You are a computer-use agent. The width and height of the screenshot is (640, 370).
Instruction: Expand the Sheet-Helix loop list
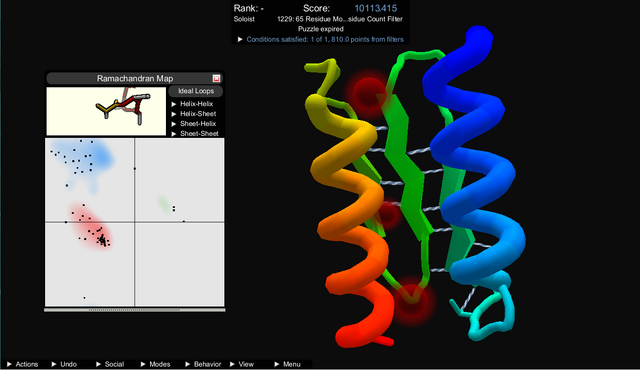tap(194, 124)
